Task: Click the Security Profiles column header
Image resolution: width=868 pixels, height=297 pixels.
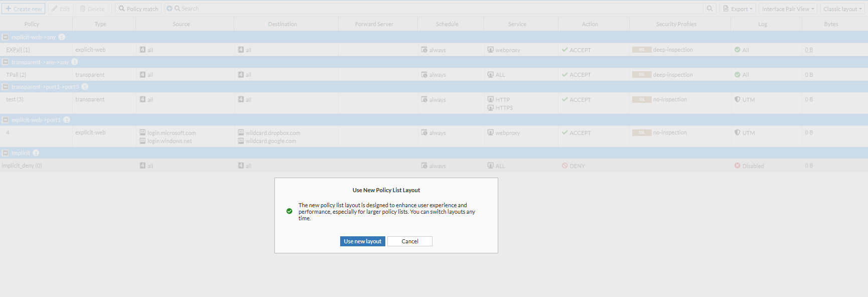Action: (676, 24)
